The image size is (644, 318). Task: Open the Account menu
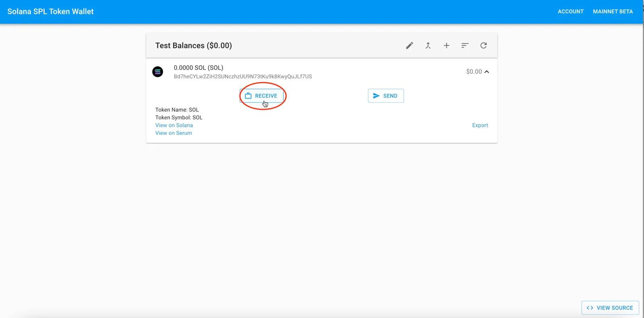click(570, 12)
